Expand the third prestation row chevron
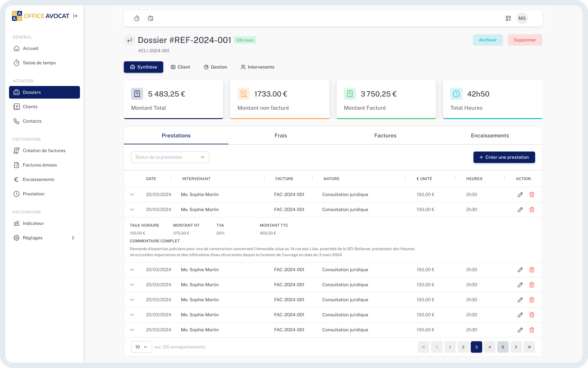 [132, 270]
